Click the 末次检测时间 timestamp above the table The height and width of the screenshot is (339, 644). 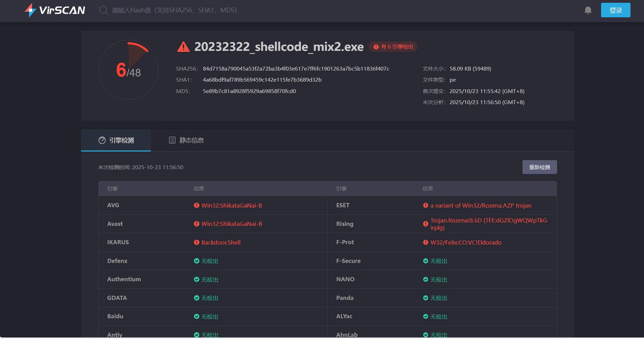click(141, 167)
